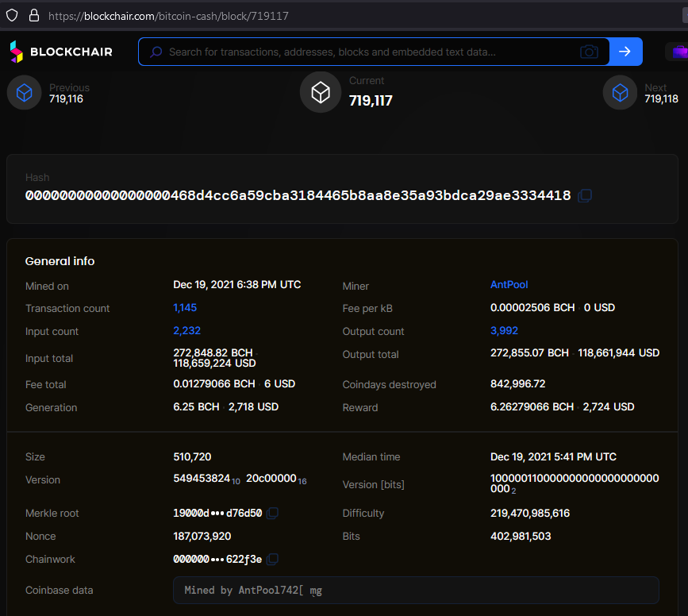Click the Mined on date value
The image size is (688, 616).
pyautogui.click(x=237, y=284)
